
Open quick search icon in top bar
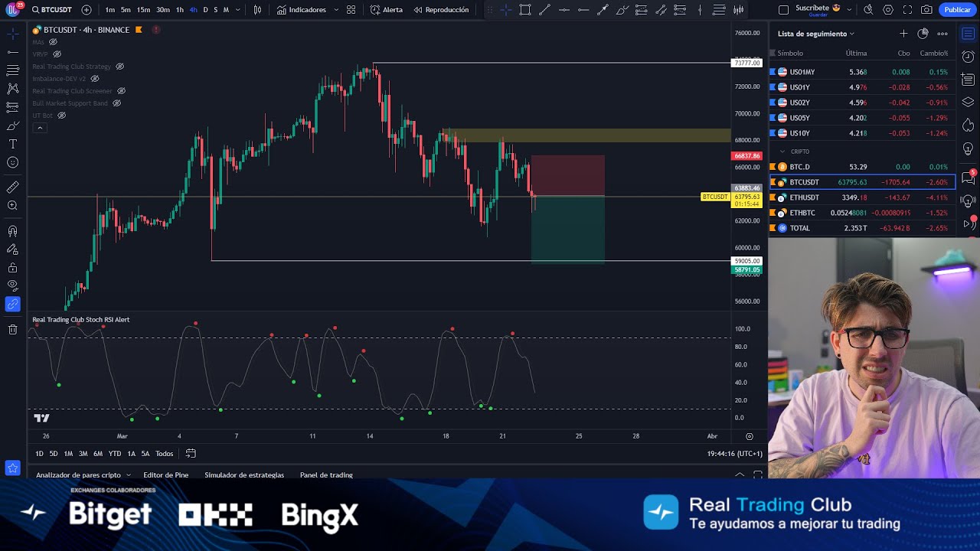(868, 10)
